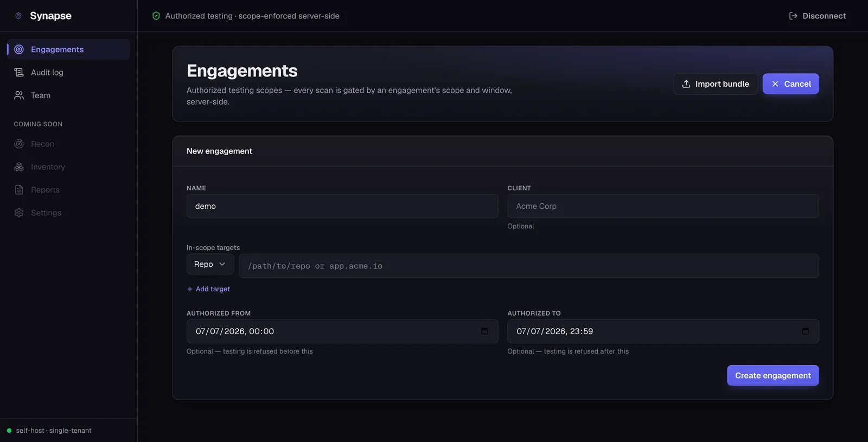Viewport: 868px width, 442px height.
Task: Select the Reports menu item
Action: pyautogui.click(x=68, y=190)
